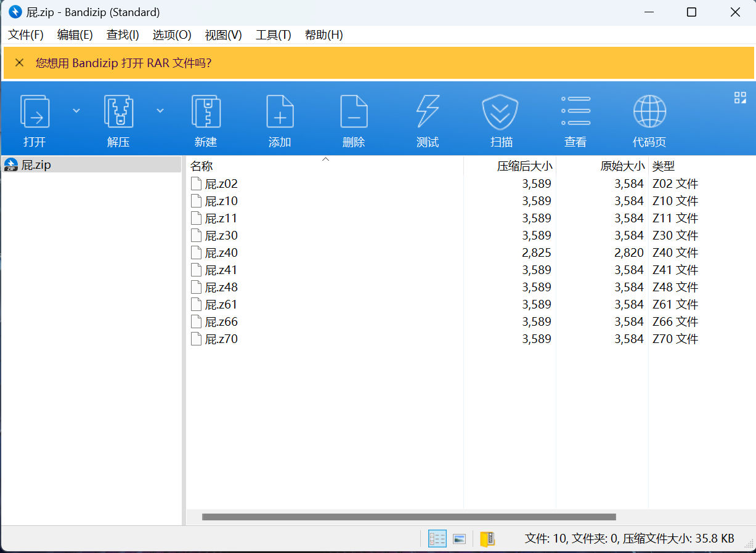Viewport: 756px width, 553px height.
Task: Sort by the 名称 column header
Action: point(201,166)
